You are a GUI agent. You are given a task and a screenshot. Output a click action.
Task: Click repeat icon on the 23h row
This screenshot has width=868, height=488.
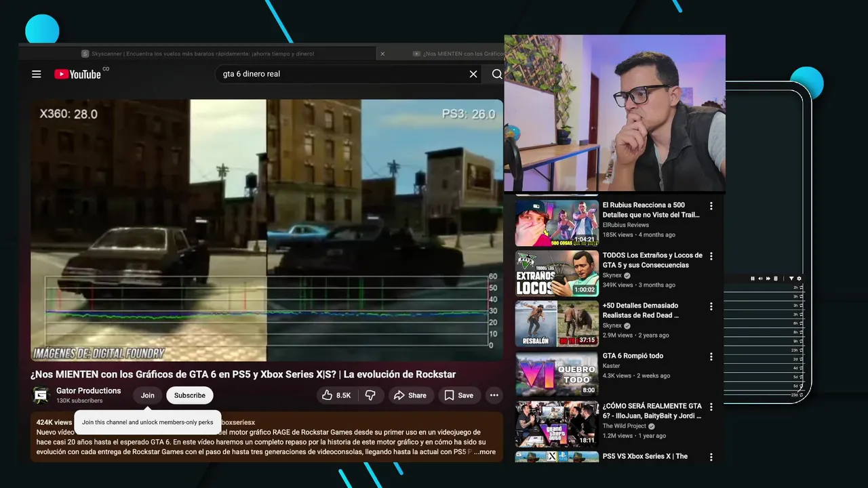802,350
